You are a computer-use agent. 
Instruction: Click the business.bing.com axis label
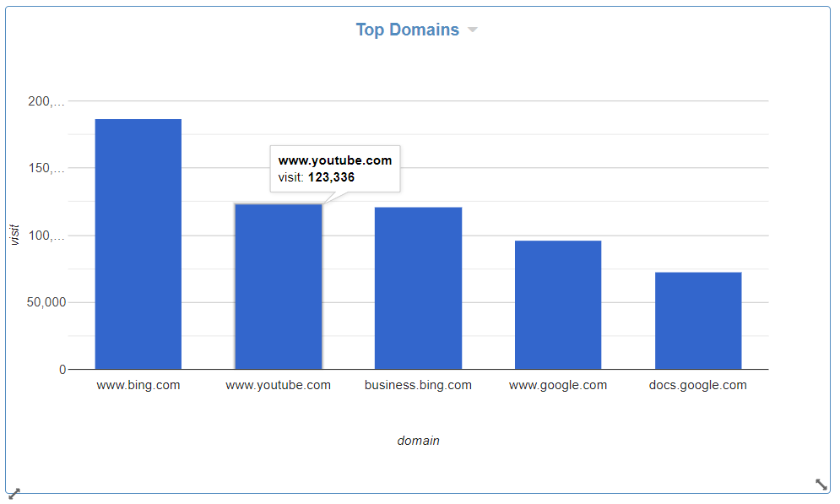pyautogui.click(x=418, y=385)
